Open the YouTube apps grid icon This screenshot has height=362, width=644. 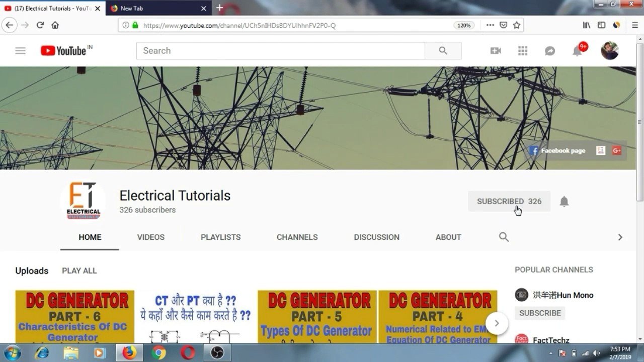[x=523, y=51]
